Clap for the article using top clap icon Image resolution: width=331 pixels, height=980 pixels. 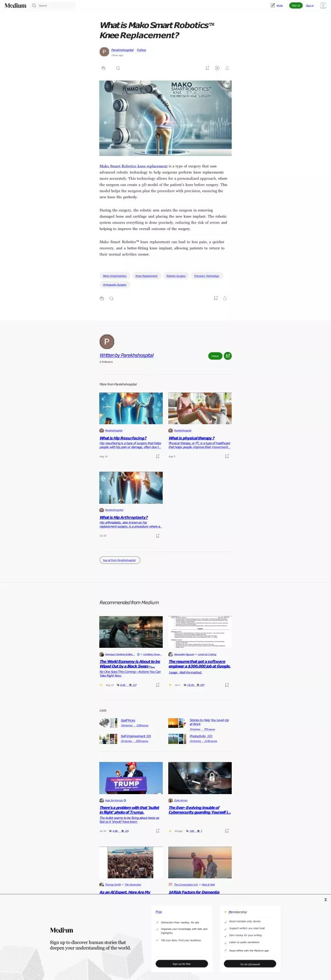(x=103, y=68)
